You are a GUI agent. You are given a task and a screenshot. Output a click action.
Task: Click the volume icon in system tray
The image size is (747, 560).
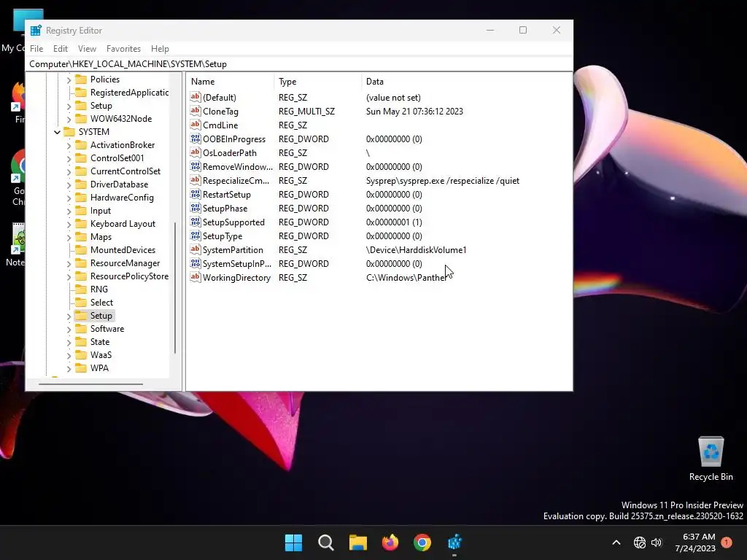pos(657,542)
